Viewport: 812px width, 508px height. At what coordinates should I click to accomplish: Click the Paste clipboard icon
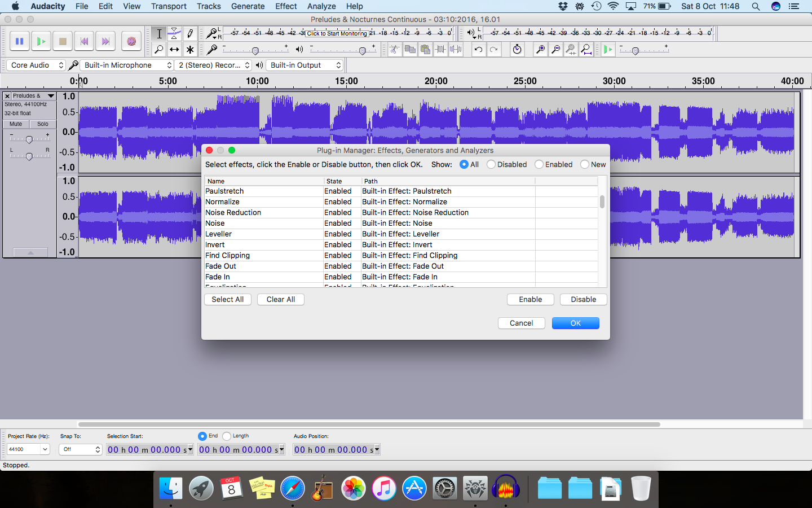point(425,50)
